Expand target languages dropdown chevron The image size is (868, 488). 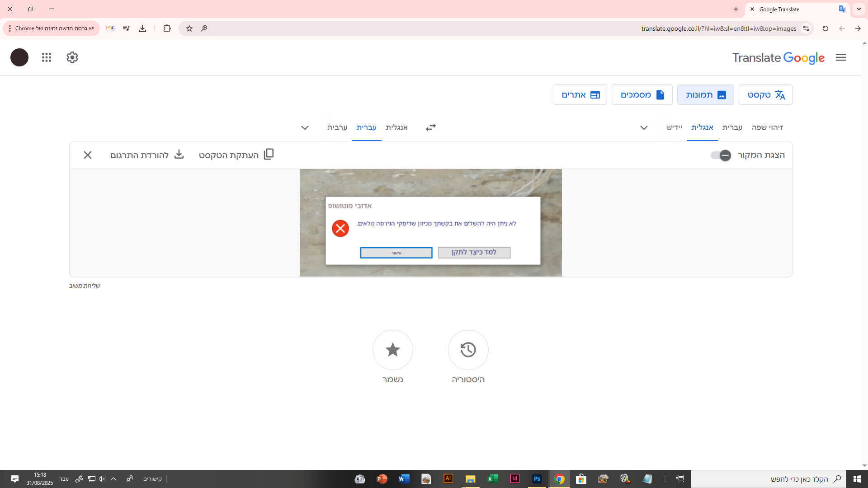pyautogui.click(x=305, y=128)
